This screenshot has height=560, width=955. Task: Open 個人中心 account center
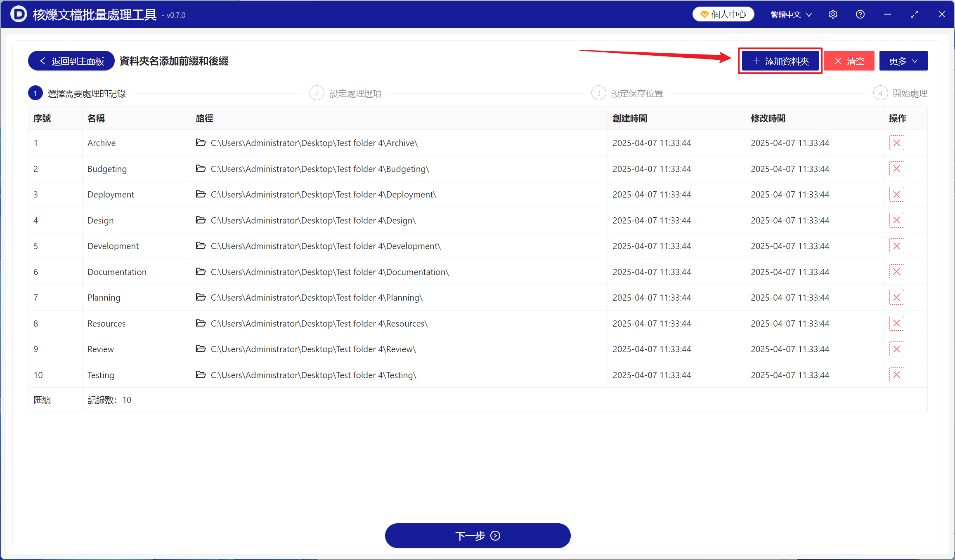(723, 14)
